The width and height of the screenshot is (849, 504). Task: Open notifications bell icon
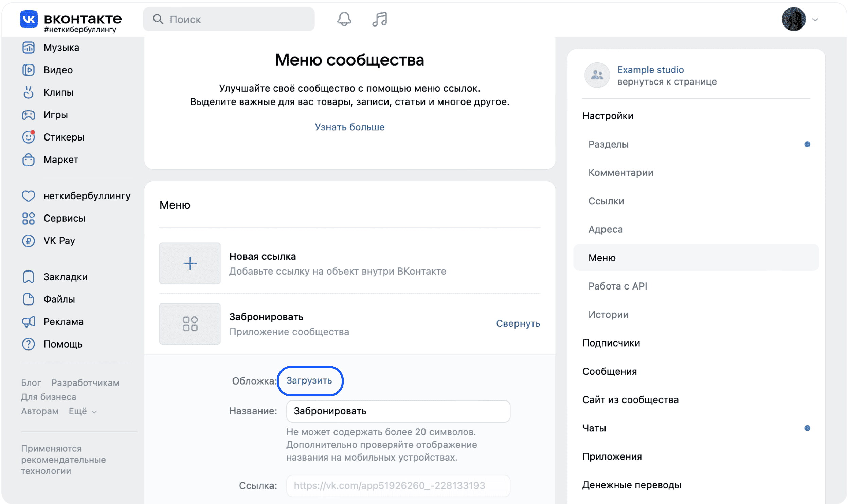[344, 19]
